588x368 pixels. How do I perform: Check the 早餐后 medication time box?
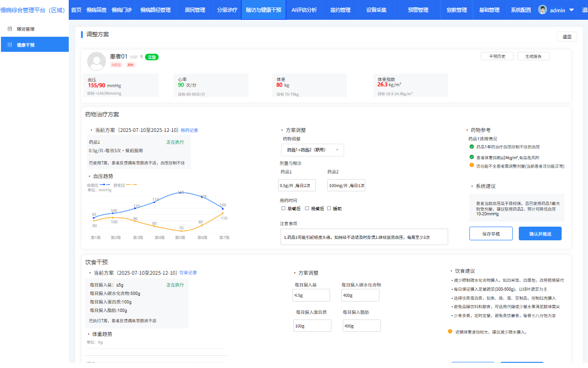pos(283,208)
